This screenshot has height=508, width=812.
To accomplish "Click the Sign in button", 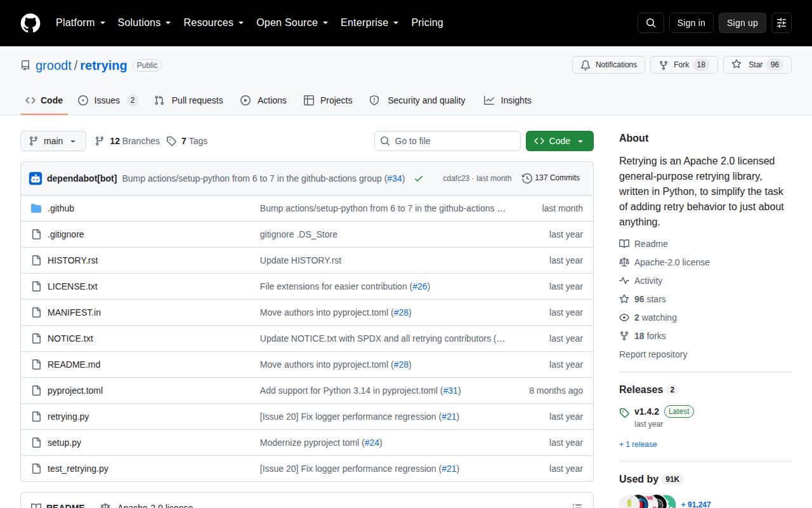I will 691,23.
